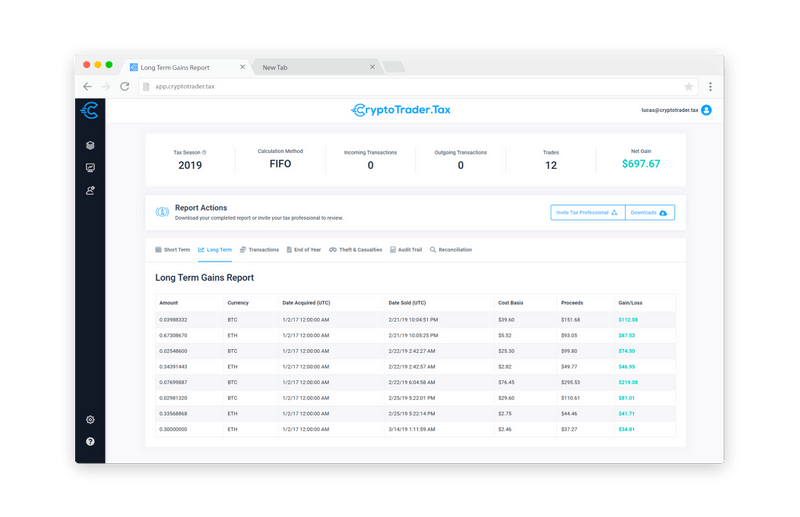
Task: Click the Tax Season info icon
Action: coord(204,152)
